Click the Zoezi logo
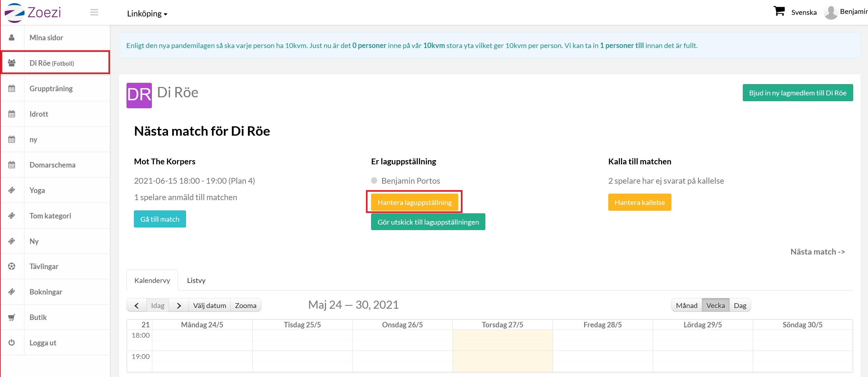Screen dimensions: 868x377 33,13
